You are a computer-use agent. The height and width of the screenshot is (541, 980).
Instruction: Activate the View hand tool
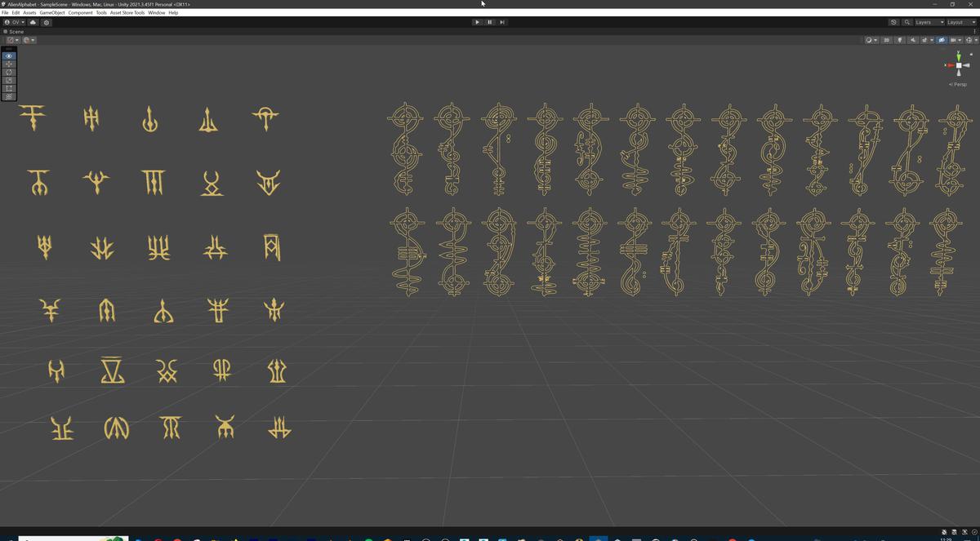[x=8, y=55]
